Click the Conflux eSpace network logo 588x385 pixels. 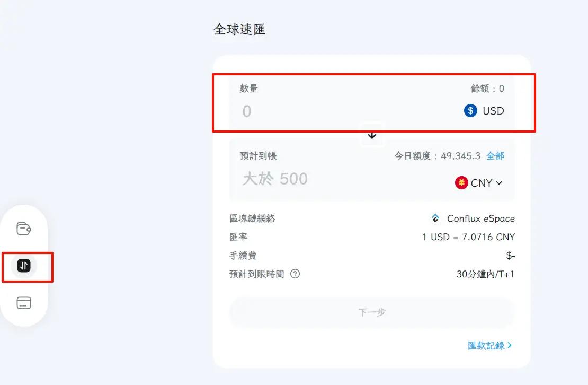(435, 218)
